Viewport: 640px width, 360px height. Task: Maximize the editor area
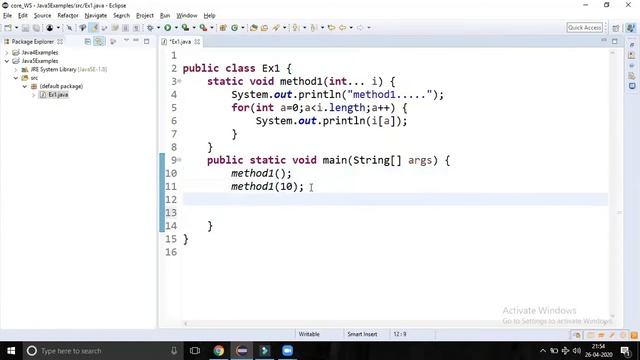tap(615, 41)
